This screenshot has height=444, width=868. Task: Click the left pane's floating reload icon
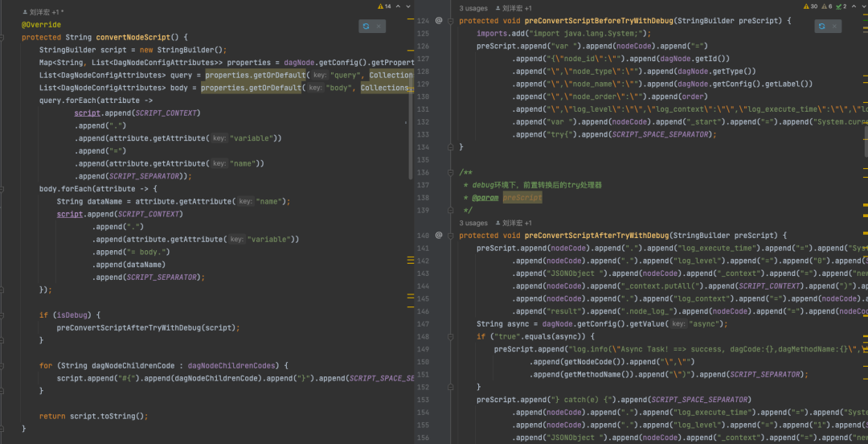pyautogui.click(x=366, y=26)
